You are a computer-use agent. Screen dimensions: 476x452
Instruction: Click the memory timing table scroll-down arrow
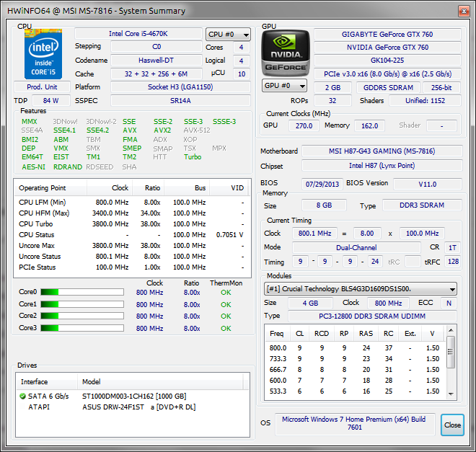pyautogui.click(x=451, y=391)
